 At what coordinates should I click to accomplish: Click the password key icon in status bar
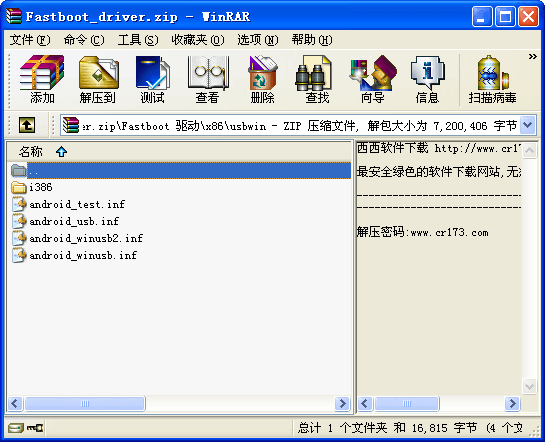pos(35,428)
